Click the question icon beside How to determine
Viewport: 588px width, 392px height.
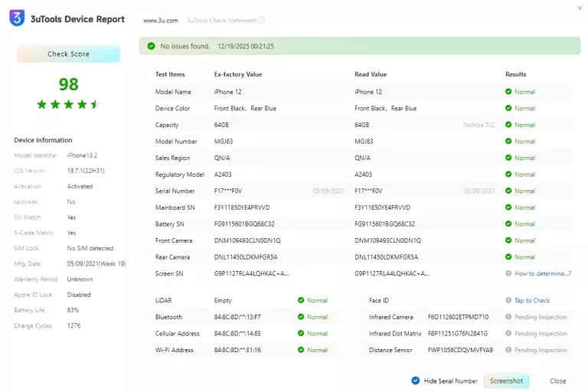tap(508, 273)
